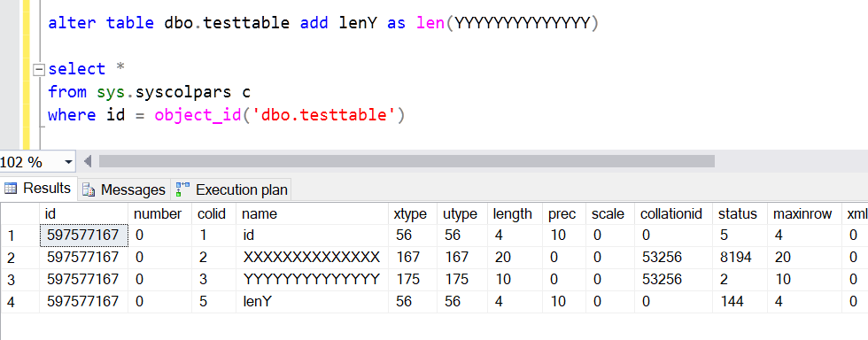Click the horizontal scrollbar left arrow
Image resolution: width=868 pixels, height=340 pixels.
88,161
